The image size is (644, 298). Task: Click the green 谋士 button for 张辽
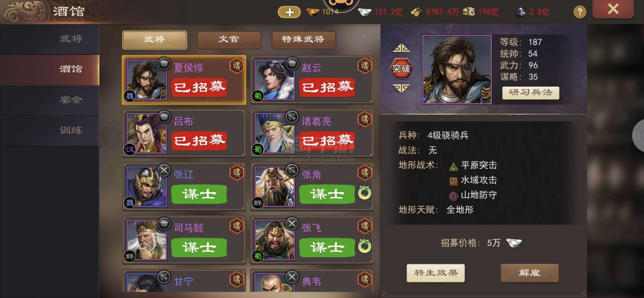point(199,194)
